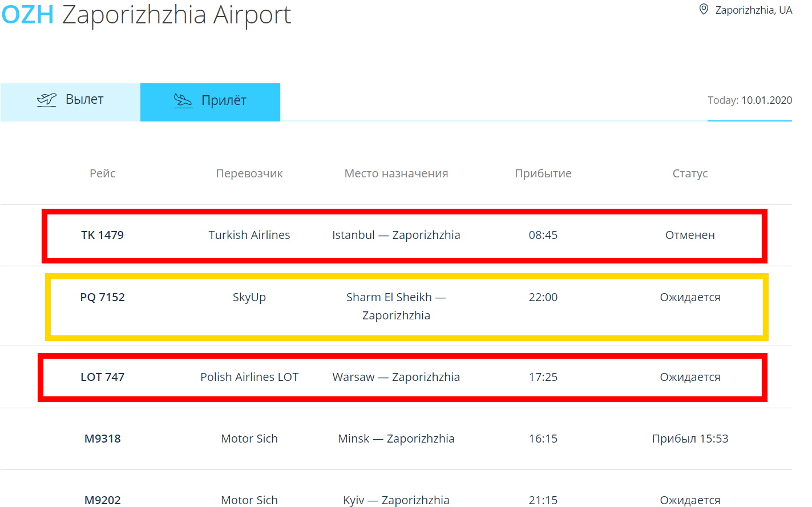Click the OZH airport code logo

pyautogui.click(x=27, y=14)
